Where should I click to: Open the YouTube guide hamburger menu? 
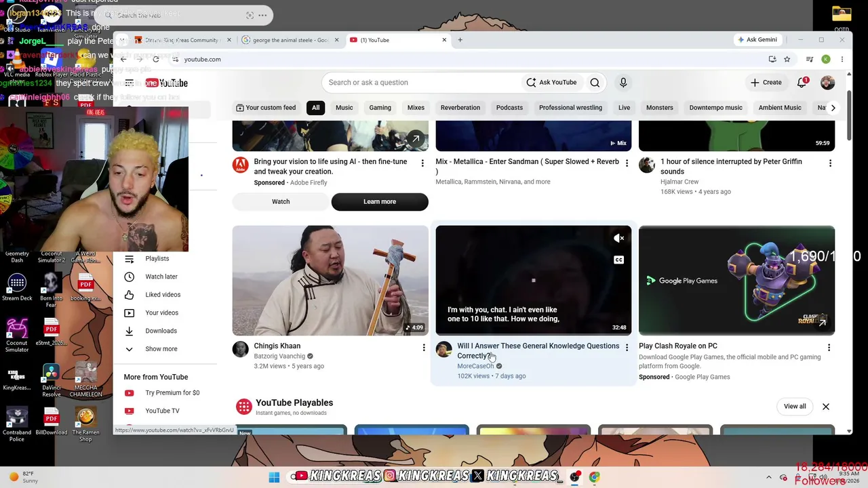[129, 83]
